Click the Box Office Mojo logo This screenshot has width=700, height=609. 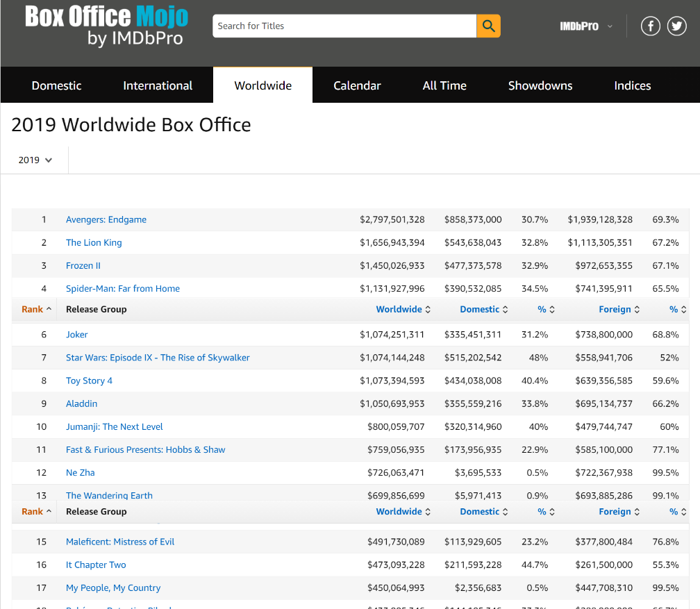tap(107, 26)
